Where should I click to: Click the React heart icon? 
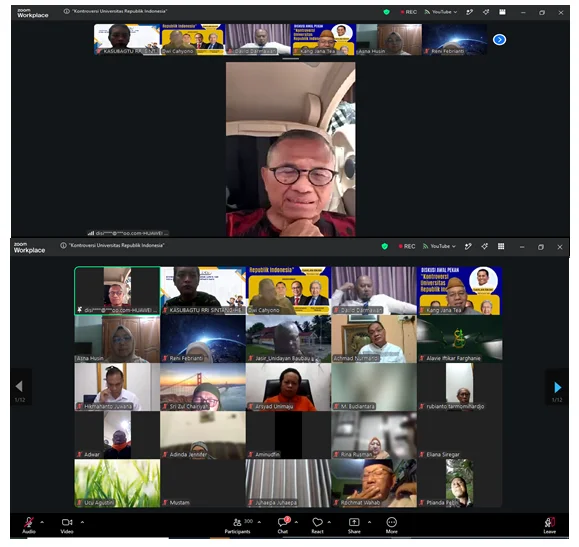[x=317, y=522]
